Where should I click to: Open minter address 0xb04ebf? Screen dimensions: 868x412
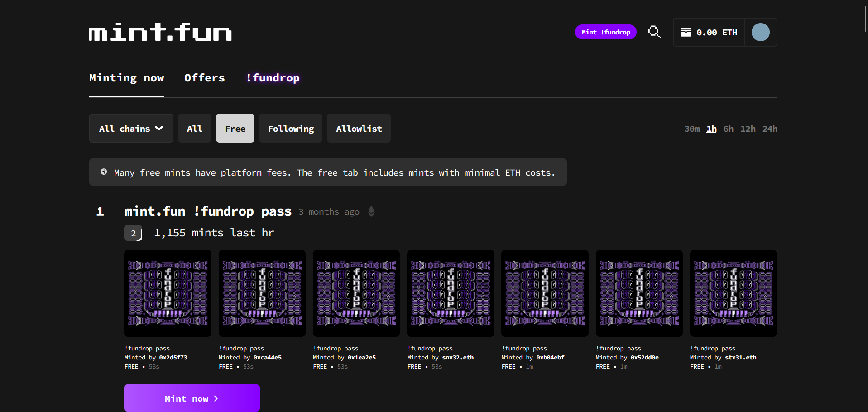click(x=550, y=358)
